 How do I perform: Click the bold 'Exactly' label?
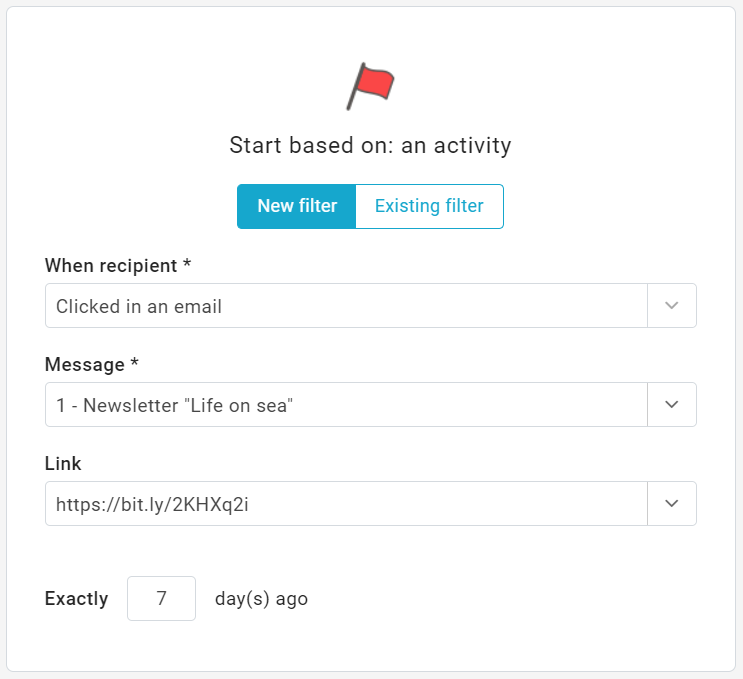click(77, 599)
